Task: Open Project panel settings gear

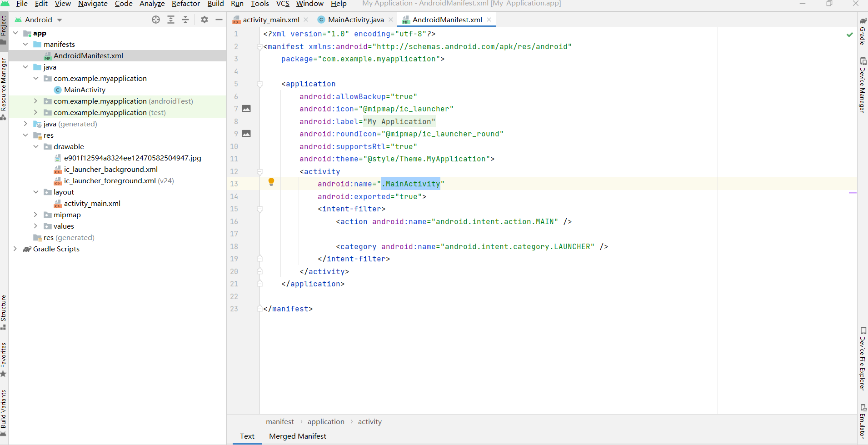Action: coord(205,20)
